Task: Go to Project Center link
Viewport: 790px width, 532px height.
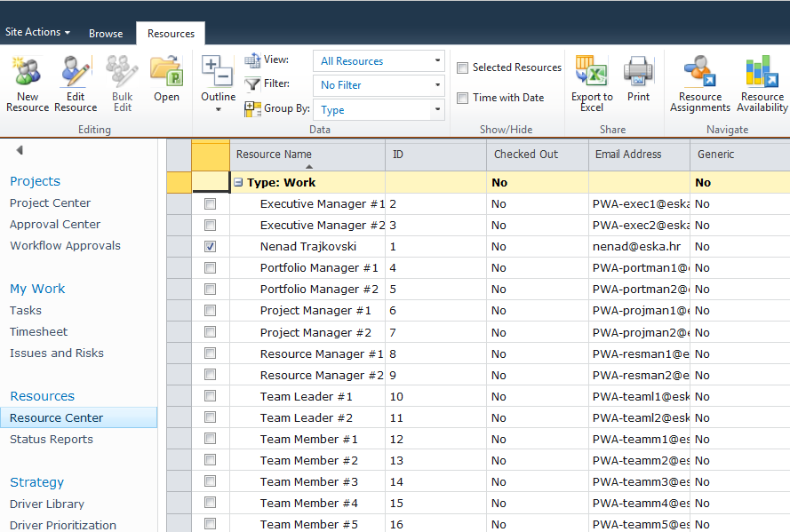Action: pos(51,203)
